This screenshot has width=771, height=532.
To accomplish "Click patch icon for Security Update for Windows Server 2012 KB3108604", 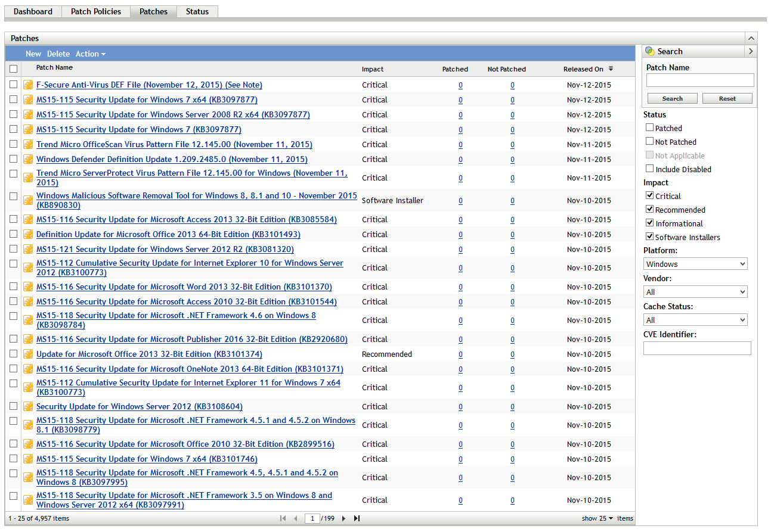I will coord(28,407).
